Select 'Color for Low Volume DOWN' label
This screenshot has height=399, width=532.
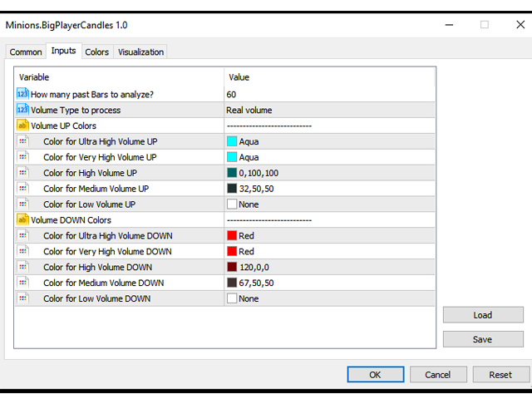97,299
